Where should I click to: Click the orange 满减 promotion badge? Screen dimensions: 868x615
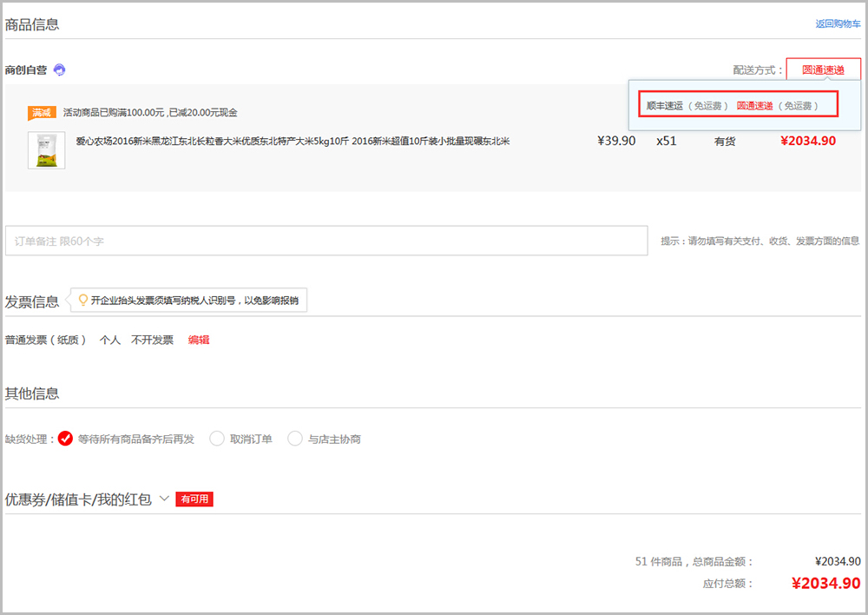click(x=42, y=113)
